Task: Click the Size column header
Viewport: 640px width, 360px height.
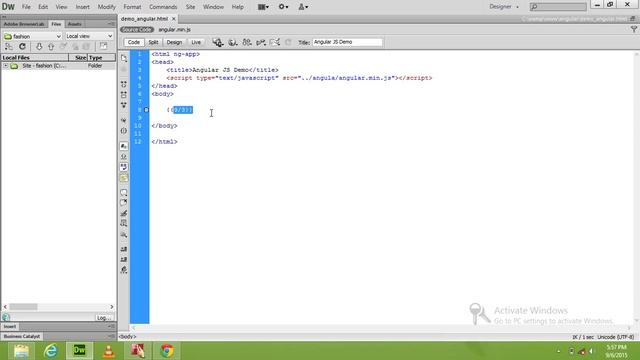Action: pos(78,58)
